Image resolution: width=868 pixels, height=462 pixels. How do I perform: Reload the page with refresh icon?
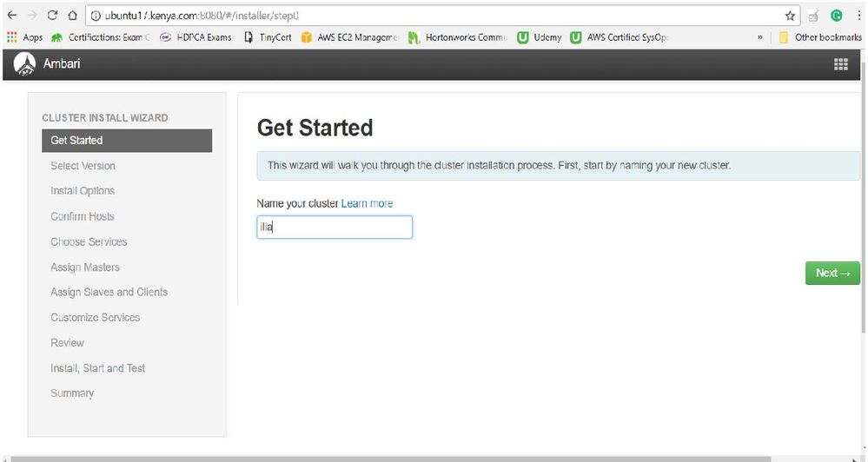click(53, 16)
